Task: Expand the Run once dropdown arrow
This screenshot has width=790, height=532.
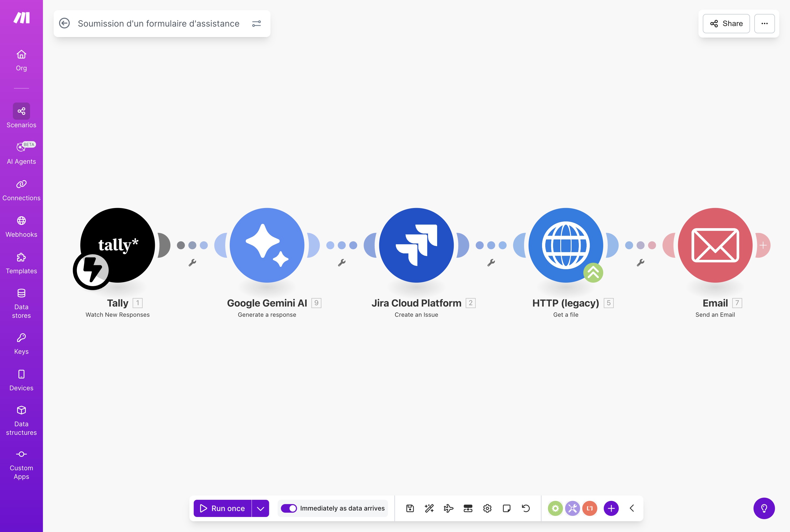Action: point(261,508)
